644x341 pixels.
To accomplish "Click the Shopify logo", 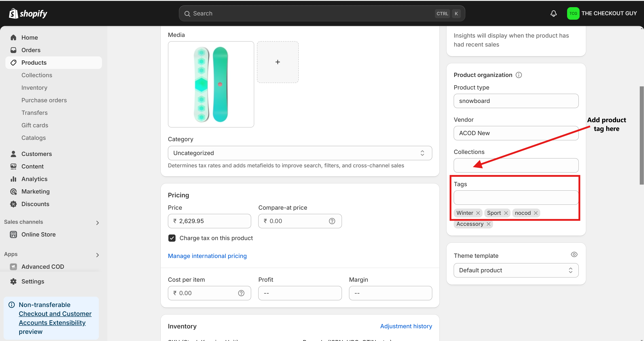I will [x=28, y=13].
